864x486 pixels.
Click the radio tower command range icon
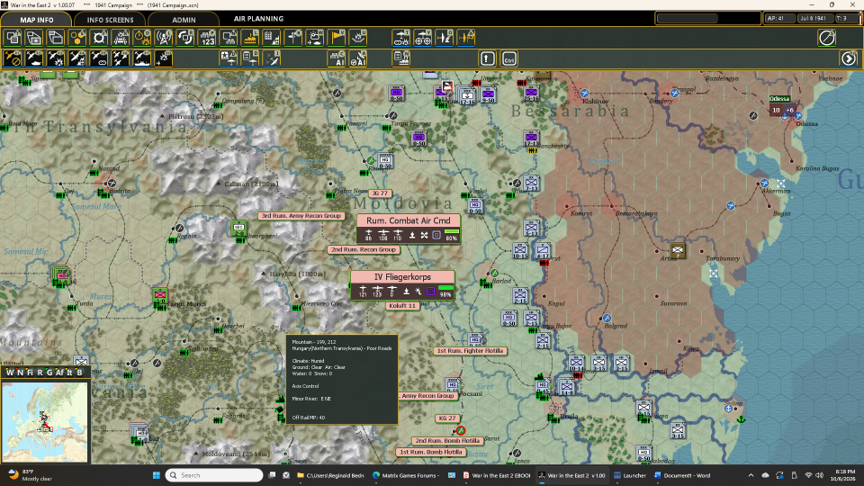(164, 38)
